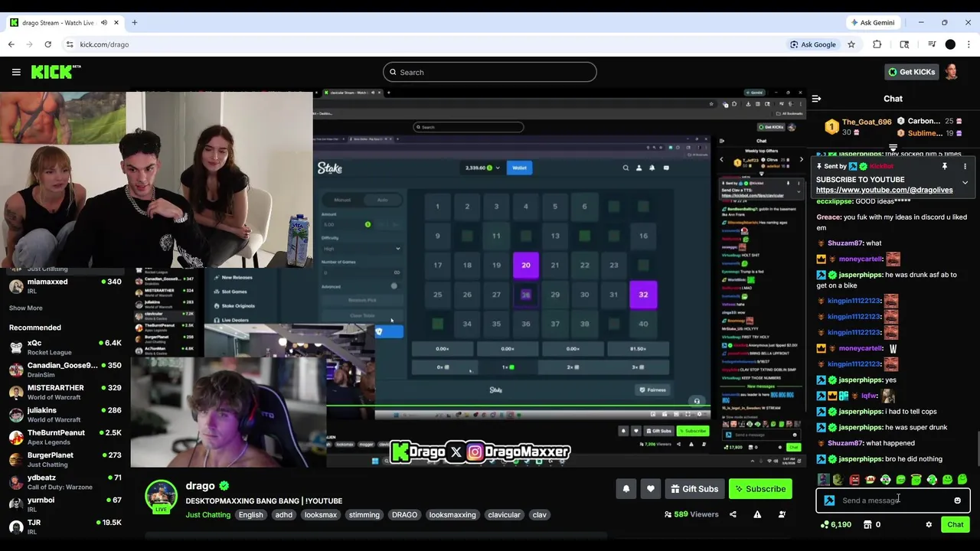Screen dimensions: 980x551
Task: Unpin the pinned KickBot message
Action: (945, 166)
